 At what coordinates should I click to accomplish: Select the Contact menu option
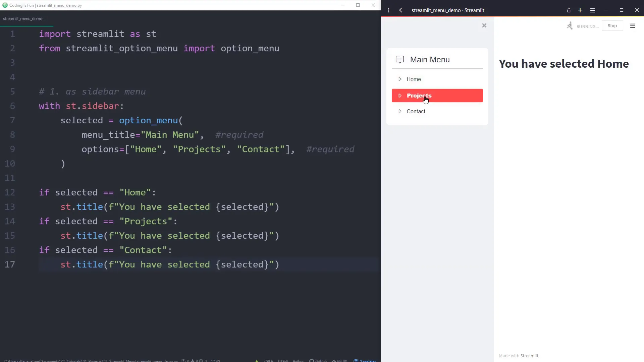coord(416,111)
